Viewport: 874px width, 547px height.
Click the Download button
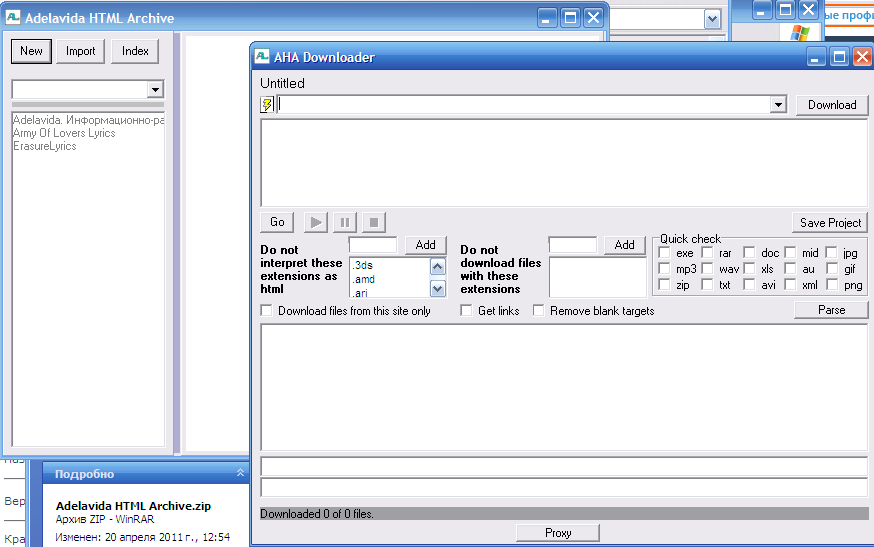pyautogui.click(x=832, y=105)
